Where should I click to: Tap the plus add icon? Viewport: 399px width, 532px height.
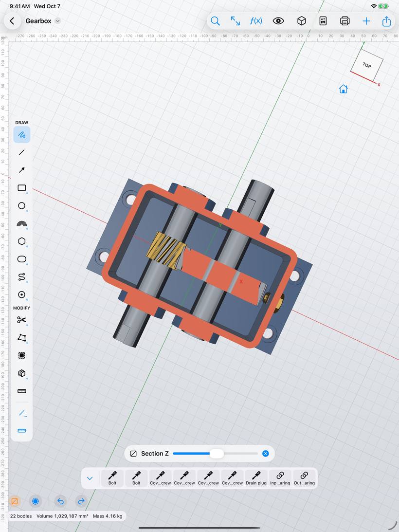(x=366, y=21)
